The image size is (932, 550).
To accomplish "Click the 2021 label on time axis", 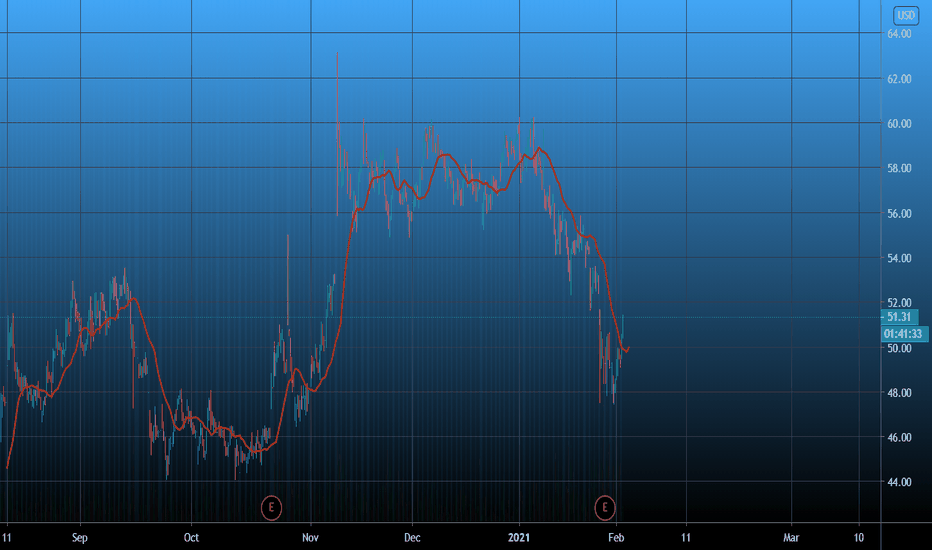I will pos(519,538).
